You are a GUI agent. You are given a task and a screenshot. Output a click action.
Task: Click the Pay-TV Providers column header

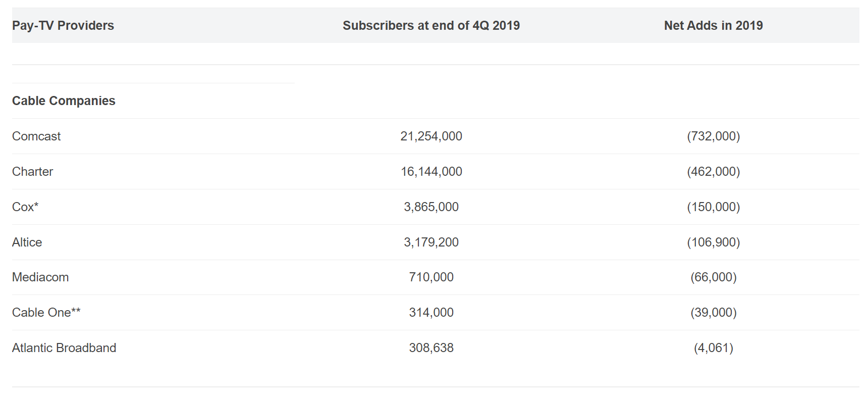click(x=63, y=26)
